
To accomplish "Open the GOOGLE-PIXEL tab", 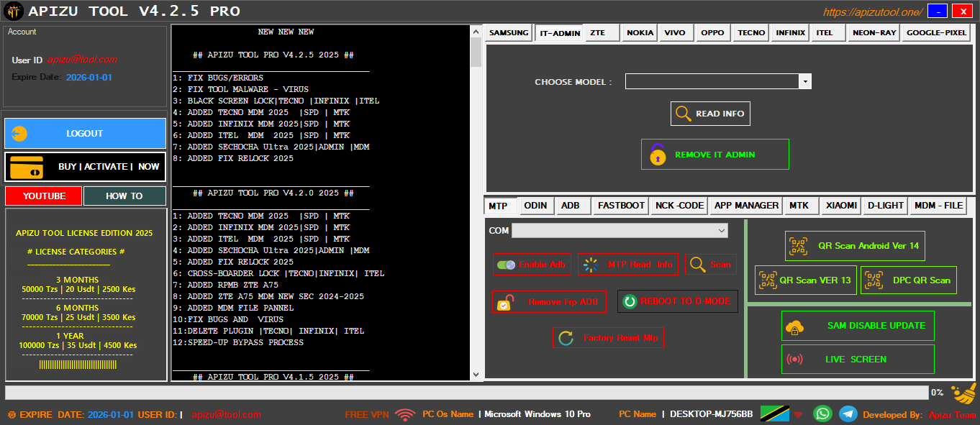I will [x=936, y=32].
